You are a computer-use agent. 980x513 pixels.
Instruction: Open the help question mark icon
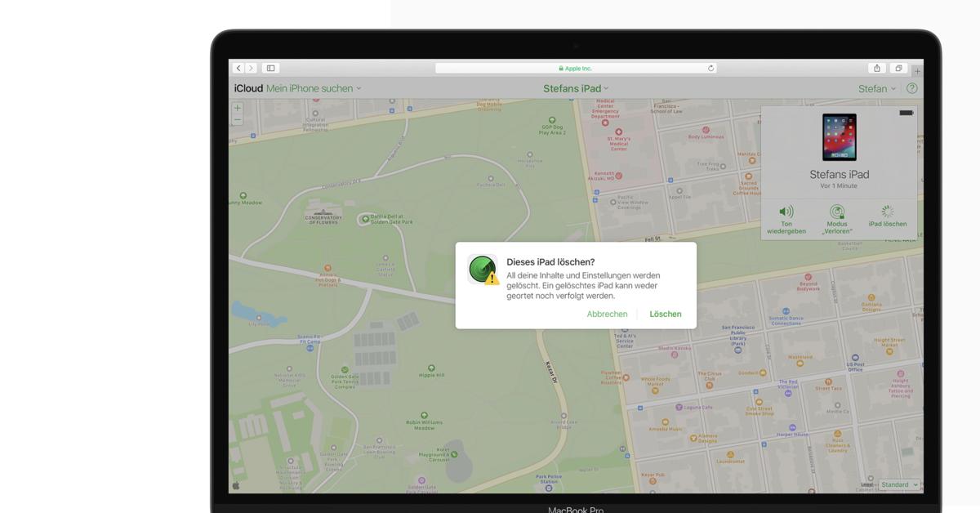pyautogui.click(x=912, y=88)
